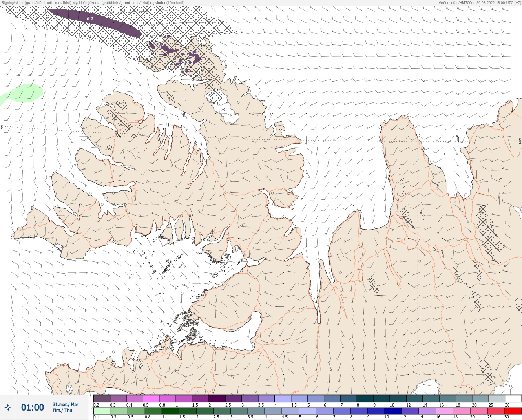
Task: Pick upper legend swatch starting at 1.5
Action: [x=200, y=398]
